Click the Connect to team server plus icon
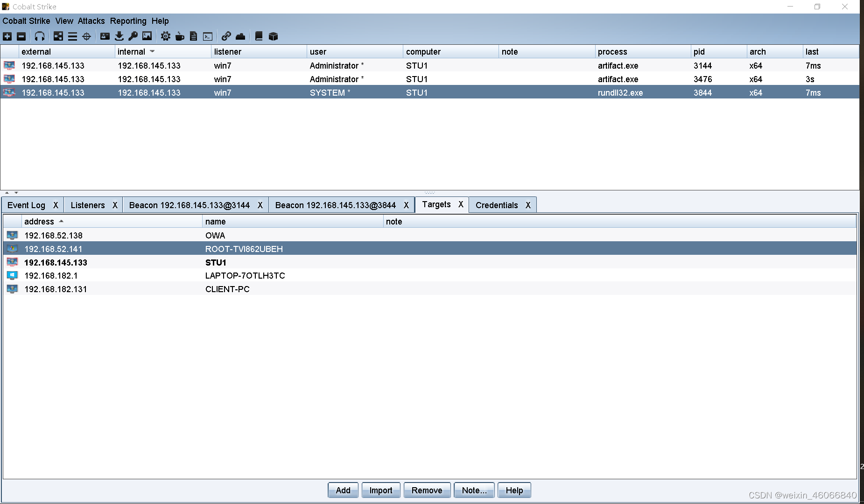 7,36
